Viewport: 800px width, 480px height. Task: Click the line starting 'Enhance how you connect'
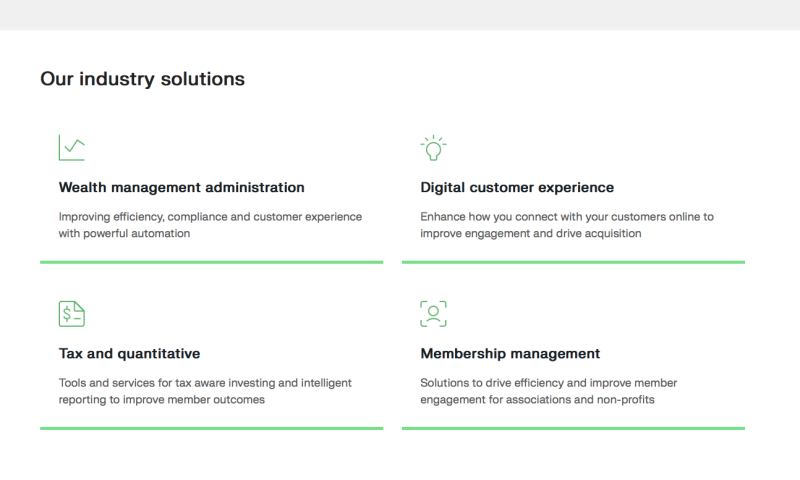point(567,216)
